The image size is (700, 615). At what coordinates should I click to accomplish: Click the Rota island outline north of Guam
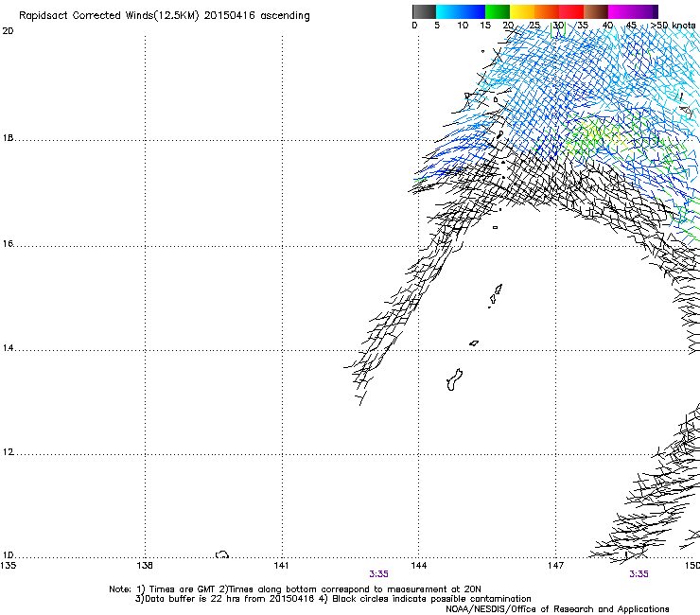474,343
